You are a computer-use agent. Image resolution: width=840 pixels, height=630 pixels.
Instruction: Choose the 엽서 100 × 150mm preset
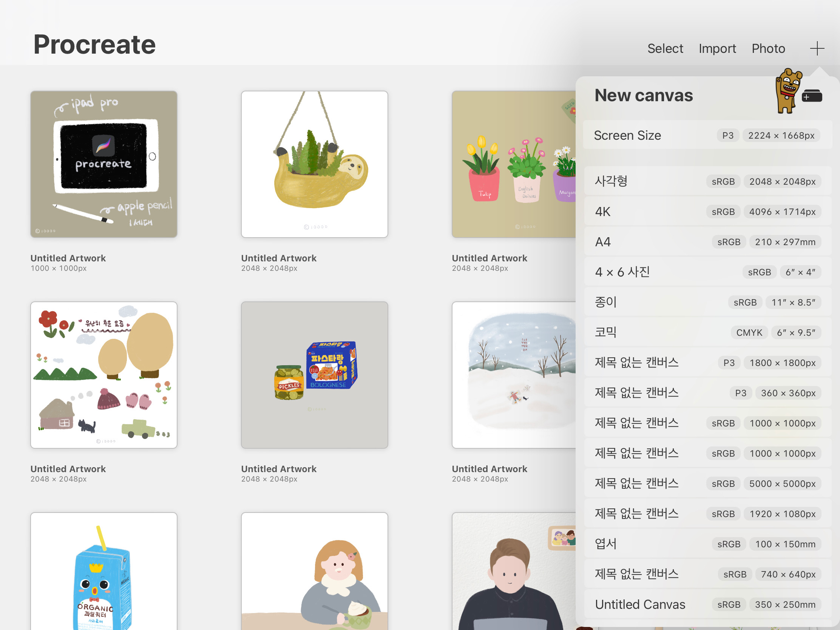(707, 544)
